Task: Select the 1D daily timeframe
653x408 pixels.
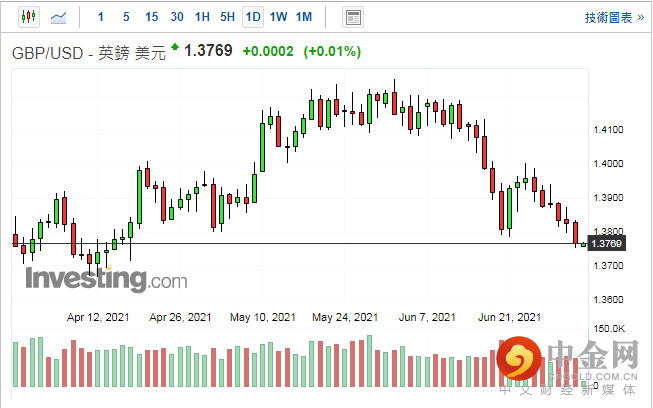Action: tap(253, 17)
